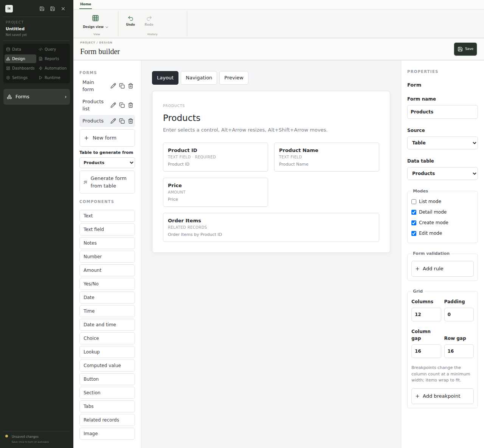Trash the Products form
The height and width of the screenshot is (448, 484).
point(130,121)
